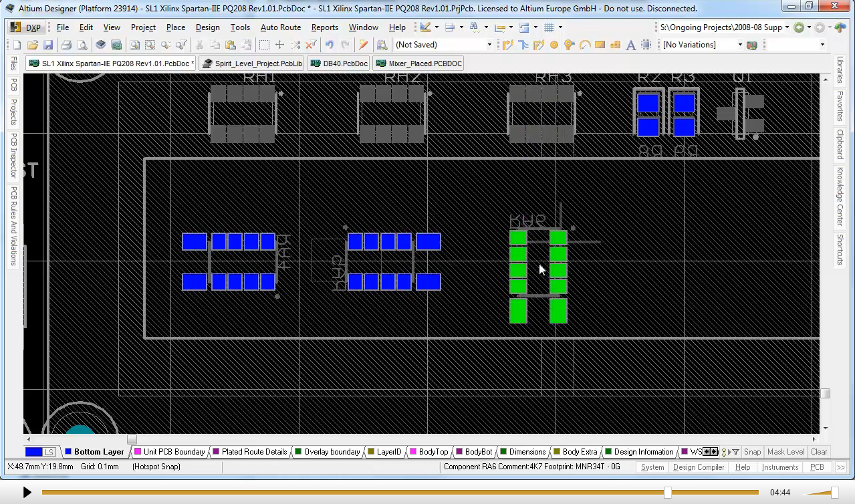This screenshot has height=504, width=855.
Task: Click the horizontal scrollbar thumb
Action: tap(132, 439)
